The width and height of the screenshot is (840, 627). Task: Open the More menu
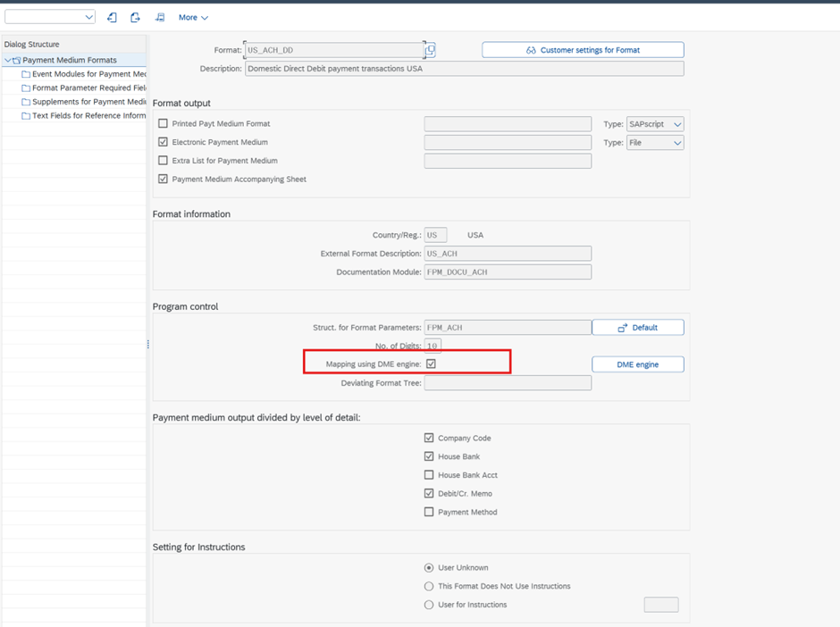point(193,17)
